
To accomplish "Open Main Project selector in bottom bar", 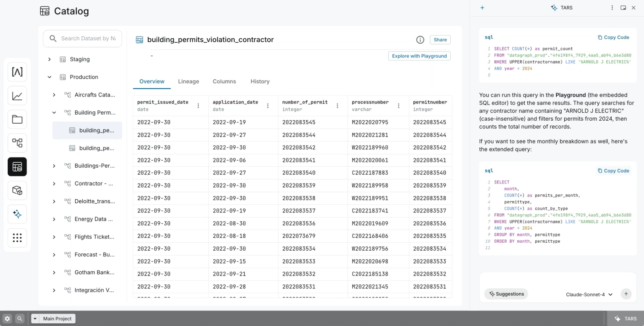I will tap(53, 319).
